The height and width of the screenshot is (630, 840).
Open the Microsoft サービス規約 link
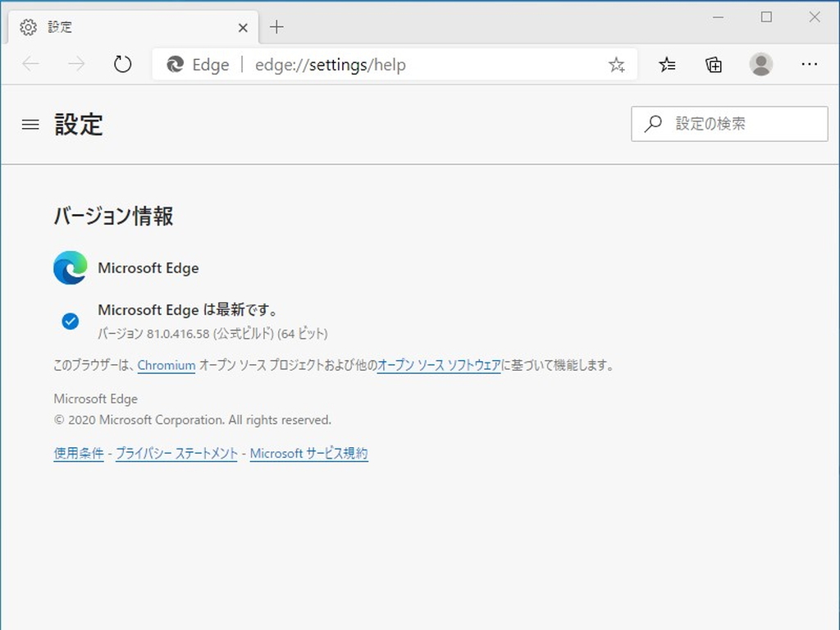click(x=308, y=453)
